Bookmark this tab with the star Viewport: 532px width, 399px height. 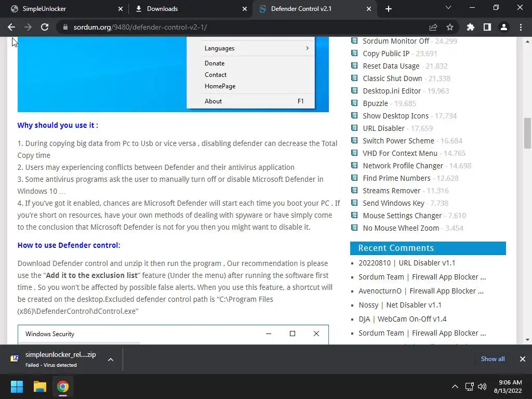pos(450,27)
